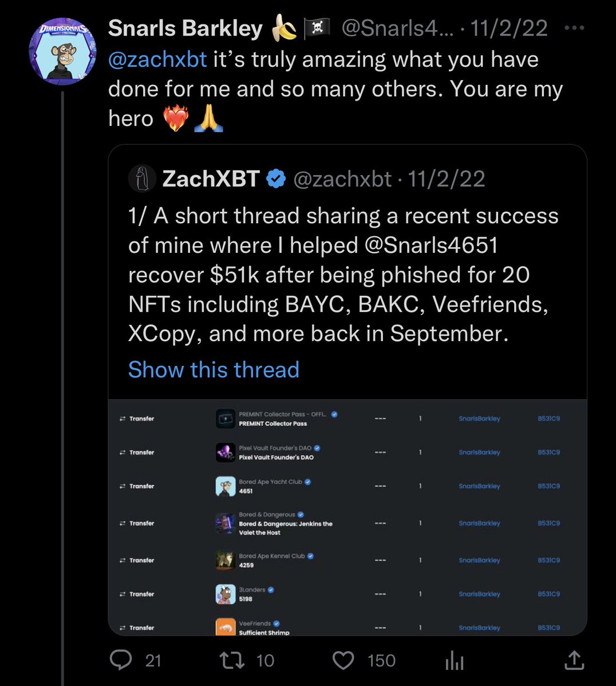Click ZachXBT's small profile avatar
This screenshot has height=686, width=616.
(x=142, y=179)
